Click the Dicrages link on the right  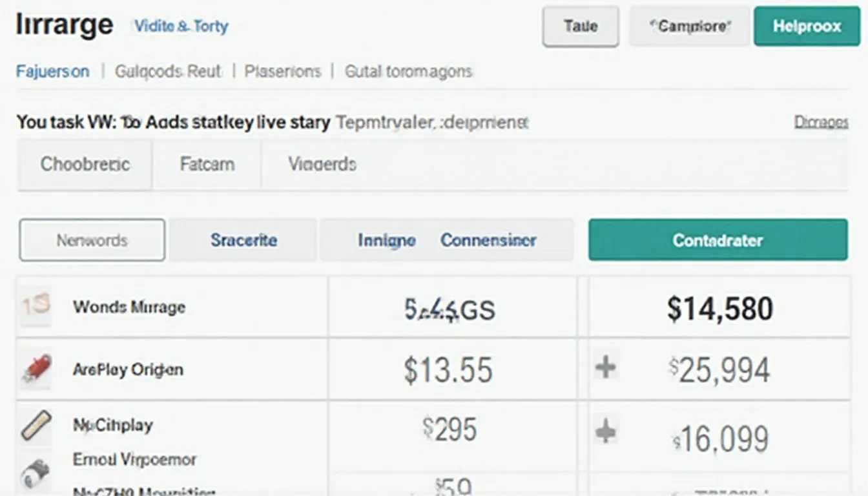[821, 121]
